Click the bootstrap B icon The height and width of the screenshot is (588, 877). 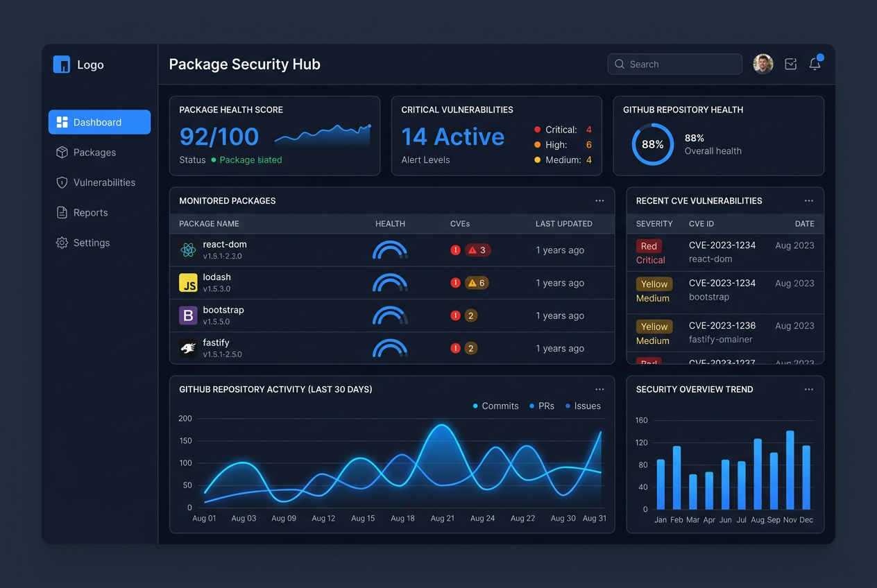tap(188, 315)
